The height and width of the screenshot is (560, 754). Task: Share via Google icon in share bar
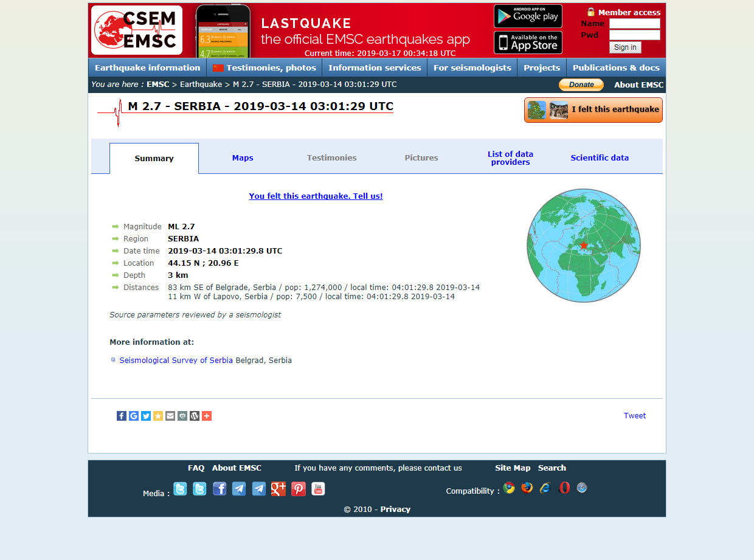134,416
